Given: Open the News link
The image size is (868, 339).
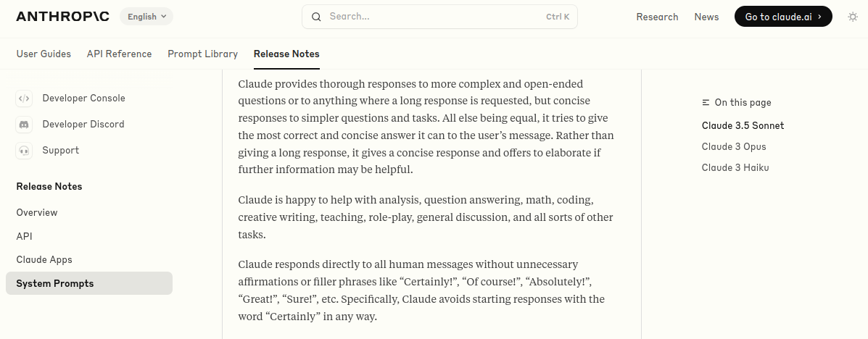Looking at the screenshot, I should (706, 17).
